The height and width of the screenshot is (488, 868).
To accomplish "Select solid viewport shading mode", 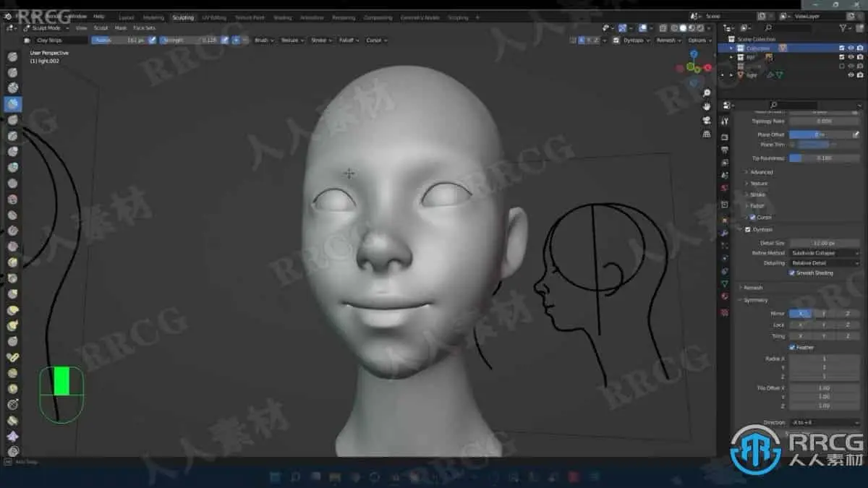I will pos(683,28).
